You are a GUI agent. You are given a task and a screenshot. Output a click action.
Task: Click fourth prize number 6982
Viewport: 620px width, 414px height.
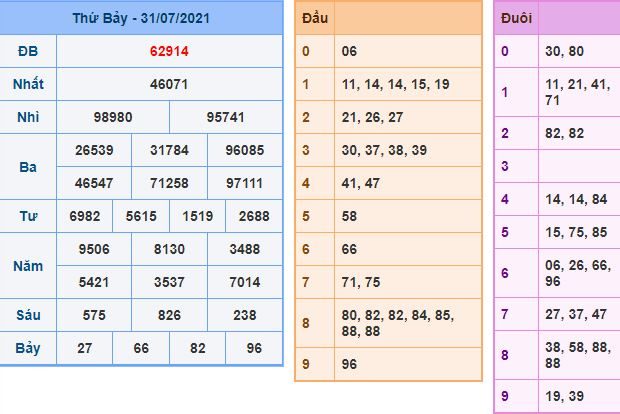click(x=85, y=216)
